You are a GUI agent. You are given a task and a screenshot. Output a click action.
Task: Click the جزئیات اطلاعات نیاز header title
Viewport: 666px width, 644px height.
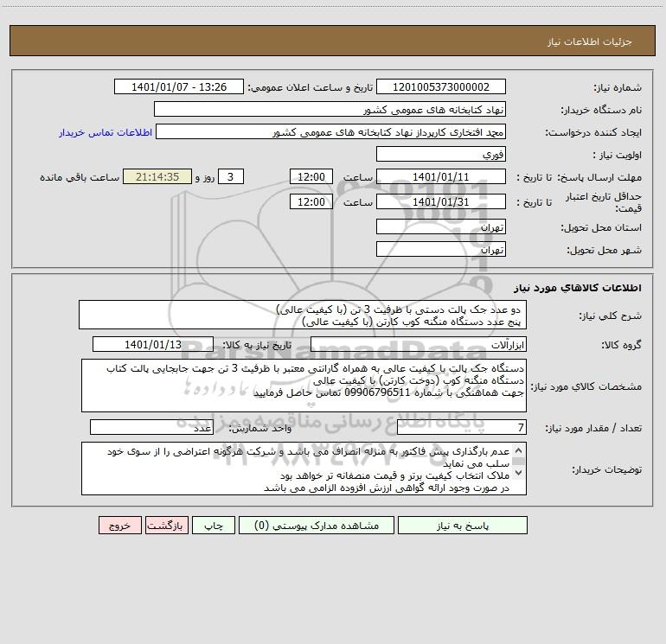[x=590, y=41]
